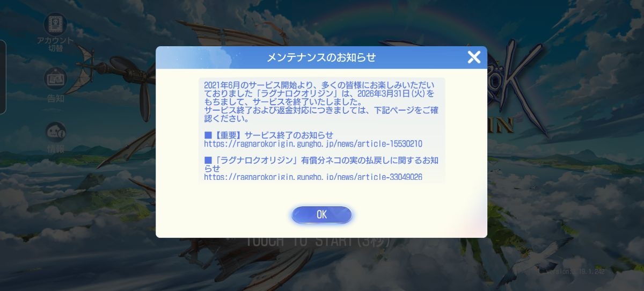Open the 告知 notice board icon
This screenshot has width=644, height=291.
(55, 78)
